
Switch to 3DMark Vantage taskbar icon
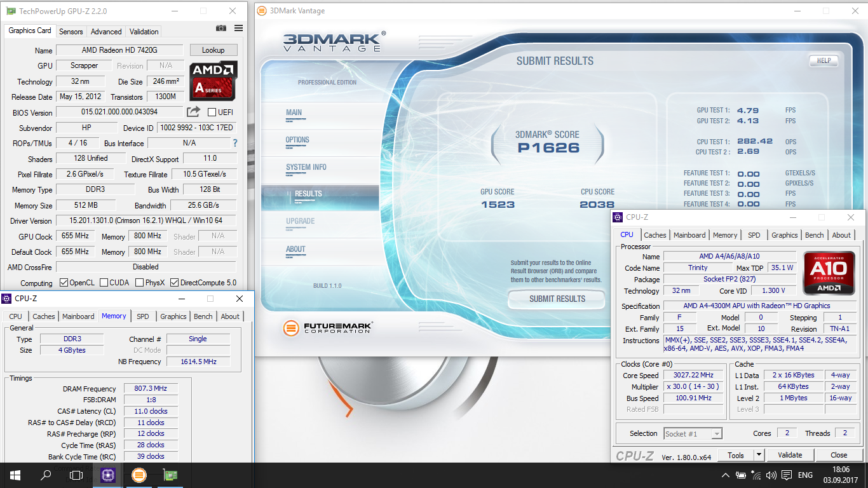pyautogui.click(x=139, y=475)
